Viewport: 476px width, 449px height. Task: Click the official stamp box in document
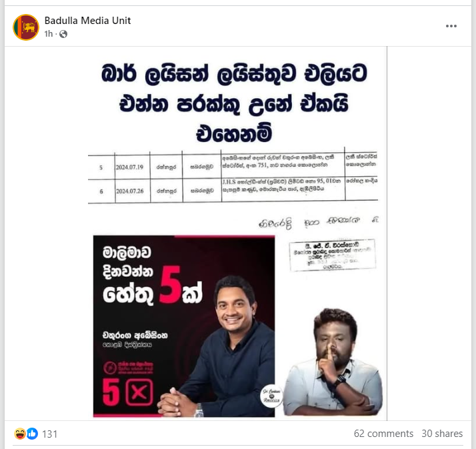pyautogui.click(x=333, y=255)
